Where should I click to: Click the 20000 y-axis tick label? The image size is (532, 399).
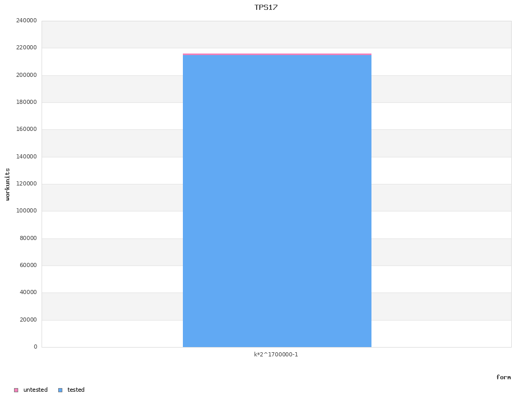pyautogui.click(x=28, y=320)
